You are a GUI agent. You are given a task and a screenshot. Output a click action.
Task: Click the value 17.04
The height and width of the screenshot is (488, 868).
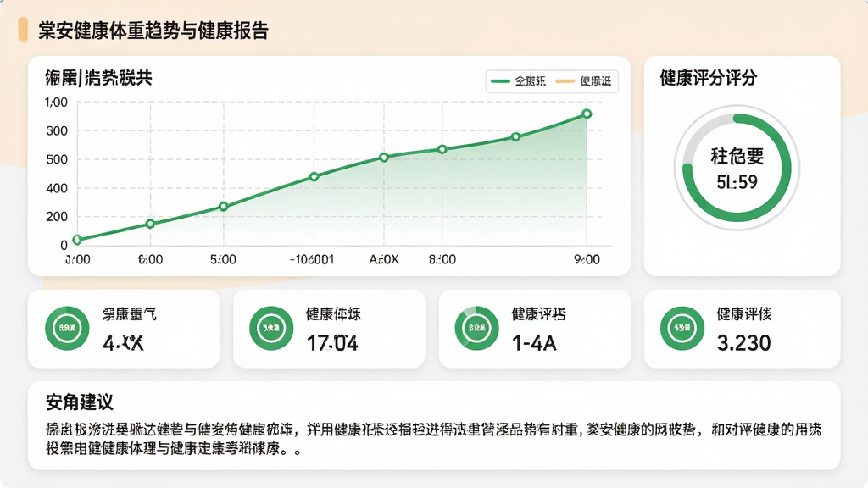[332, 343]
